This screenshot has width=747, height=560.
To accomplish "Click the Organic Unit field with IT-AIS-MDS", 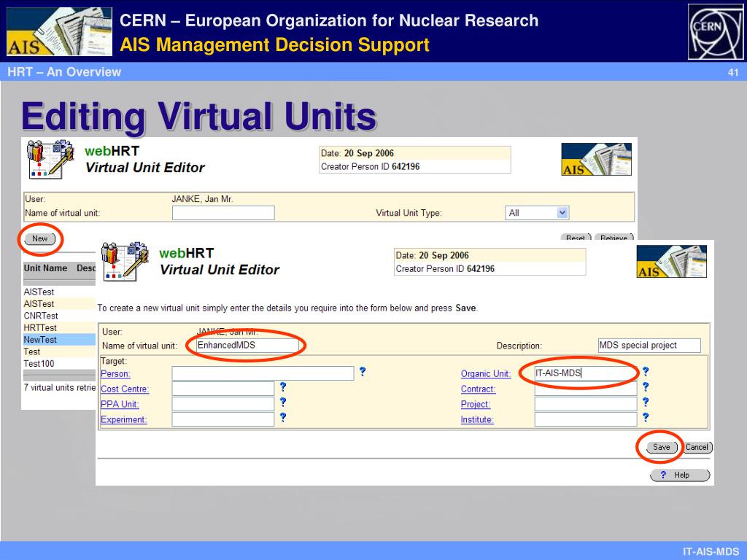I will tap(586, 373).
